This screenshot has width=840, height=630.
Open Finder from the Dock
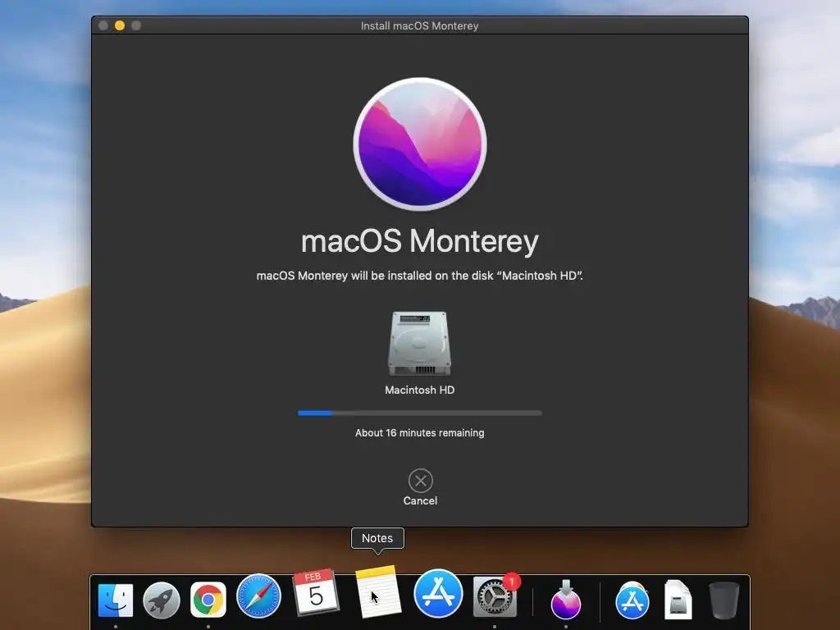pyautogui.click(x=116, y=600)
